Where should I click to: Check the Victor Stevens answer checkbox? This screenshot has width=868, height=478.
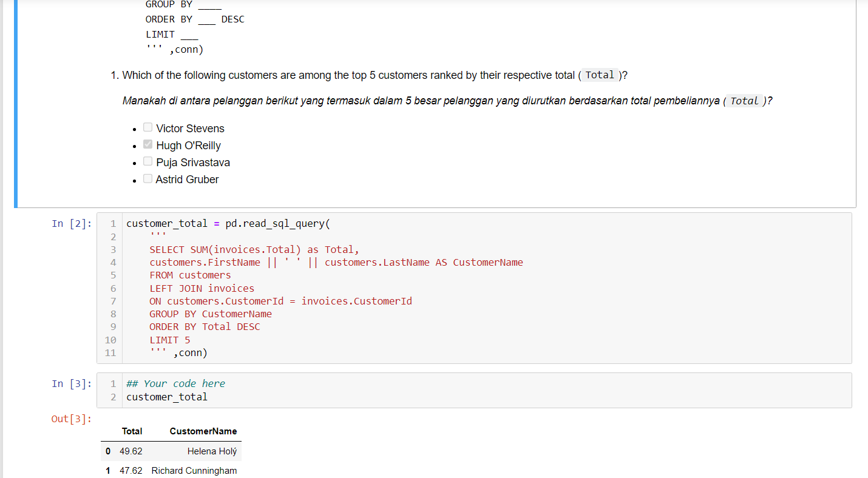147,127
